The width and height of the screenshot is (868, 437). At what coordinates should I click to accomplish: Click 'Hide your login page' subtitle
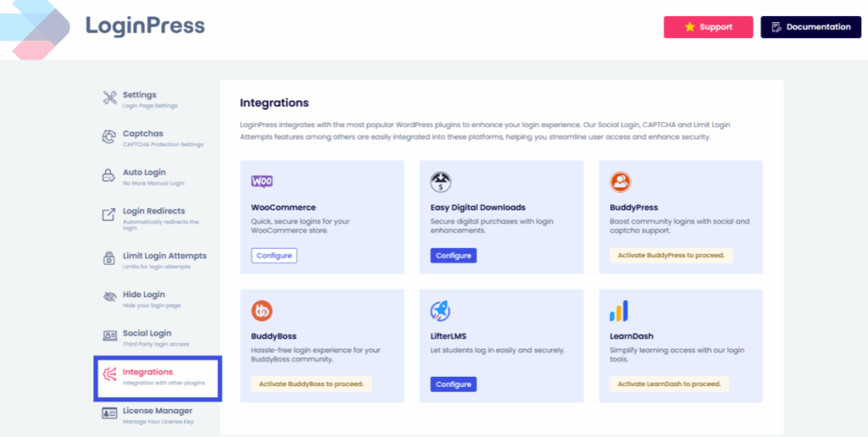click(x=151, y=305)
